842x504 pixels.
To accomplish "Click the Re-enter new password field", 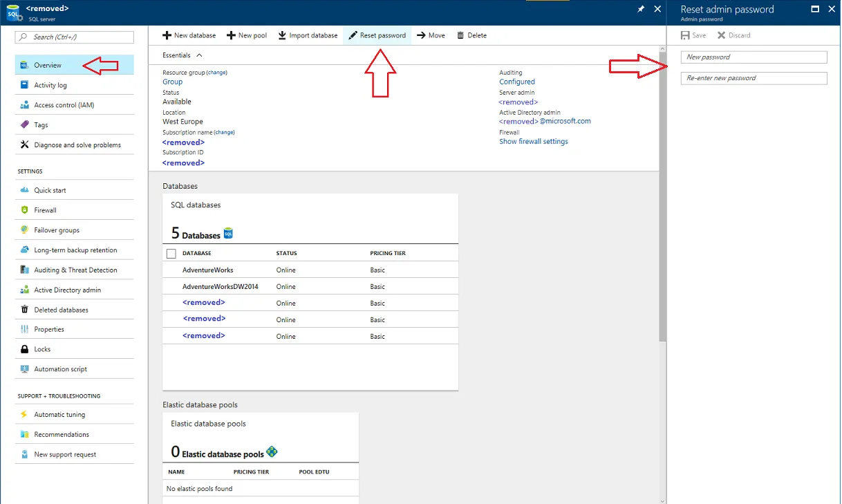I will (x=754, y=78).
